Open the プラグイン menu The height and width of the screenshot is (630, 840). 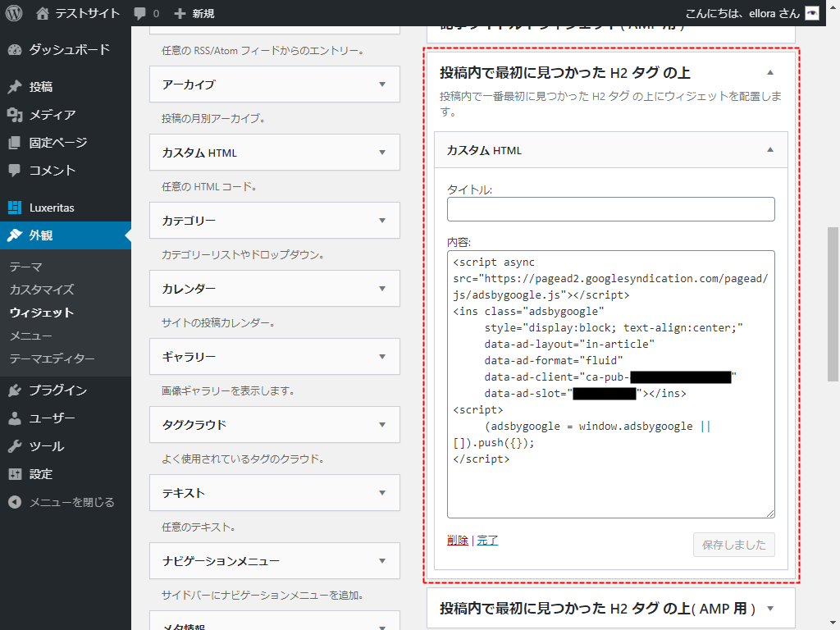66,390
